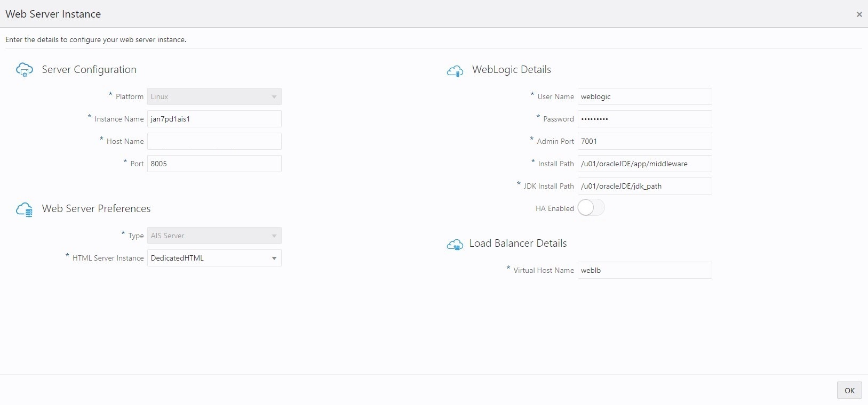Click the JDK Install Path label
Screen dimensions: 868x405
coord(548,187)
